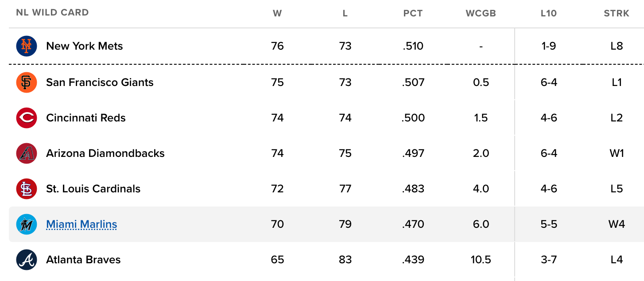Click the Atlanta Braves logo

click(26, 260)
